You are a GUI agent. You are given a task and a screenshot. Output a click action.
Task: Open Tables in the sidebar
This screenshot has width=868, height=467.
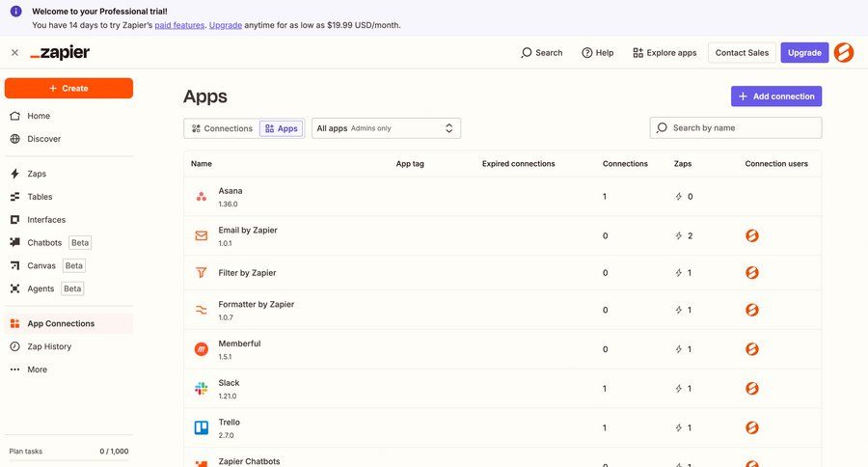click(68, 197)
